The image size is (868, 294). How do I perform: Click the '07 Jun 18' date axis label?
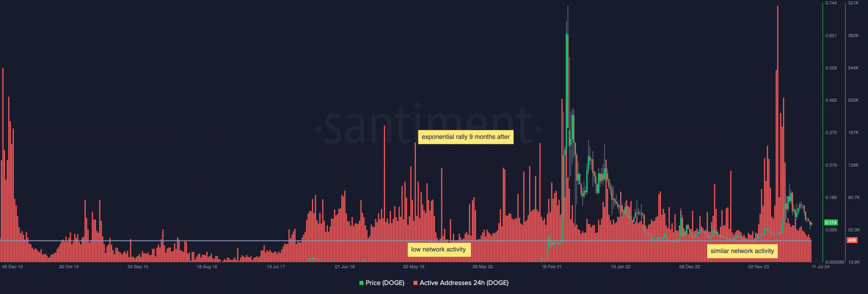pyautogui.click(x=345, y=267)
